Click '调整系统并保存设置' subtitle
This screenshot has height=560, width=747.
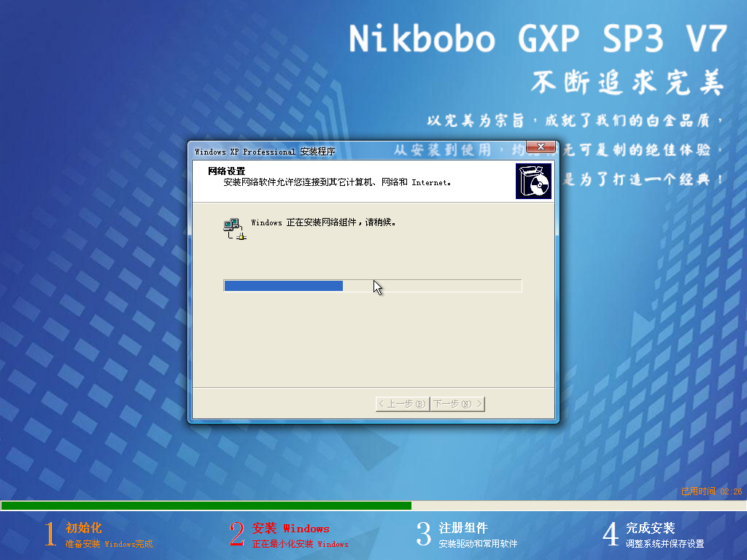(665, 544)
